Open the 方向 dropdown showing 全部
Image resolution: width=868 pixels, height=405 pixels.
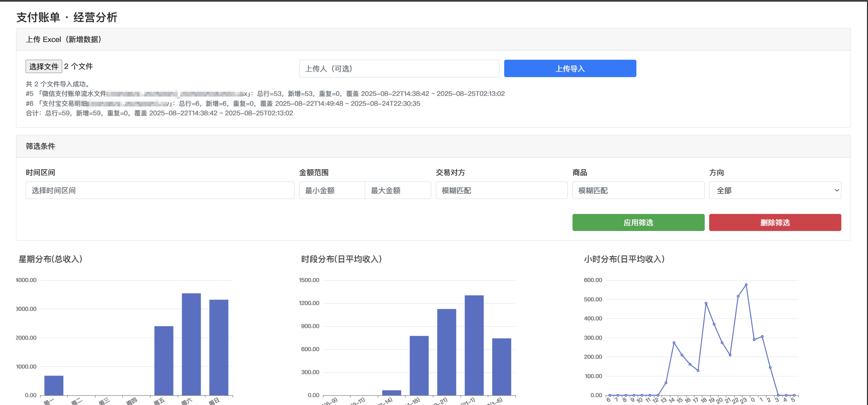(x=775, y=190)
